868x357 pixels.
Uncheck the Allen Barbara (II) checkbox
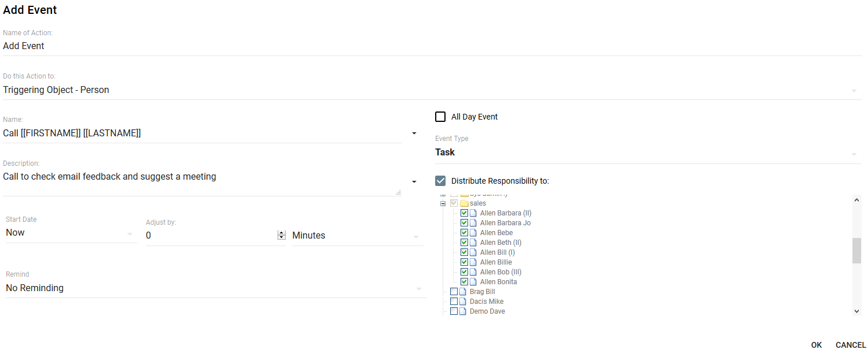click(464, 213)
